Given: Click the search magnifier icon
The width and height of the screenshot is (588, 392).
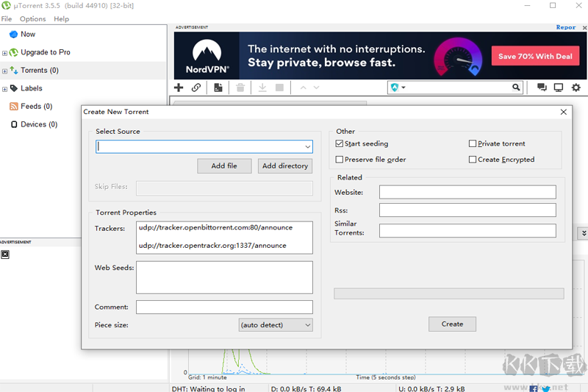Looking at the screenshot, I should click(x=516, y=88).
